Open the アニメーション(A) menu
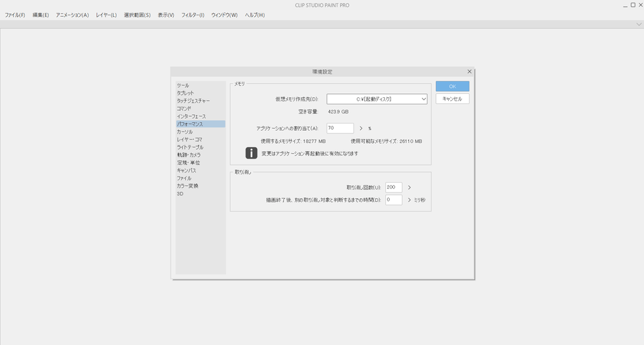Screen dimensions: 644x345 pos(72,15)
